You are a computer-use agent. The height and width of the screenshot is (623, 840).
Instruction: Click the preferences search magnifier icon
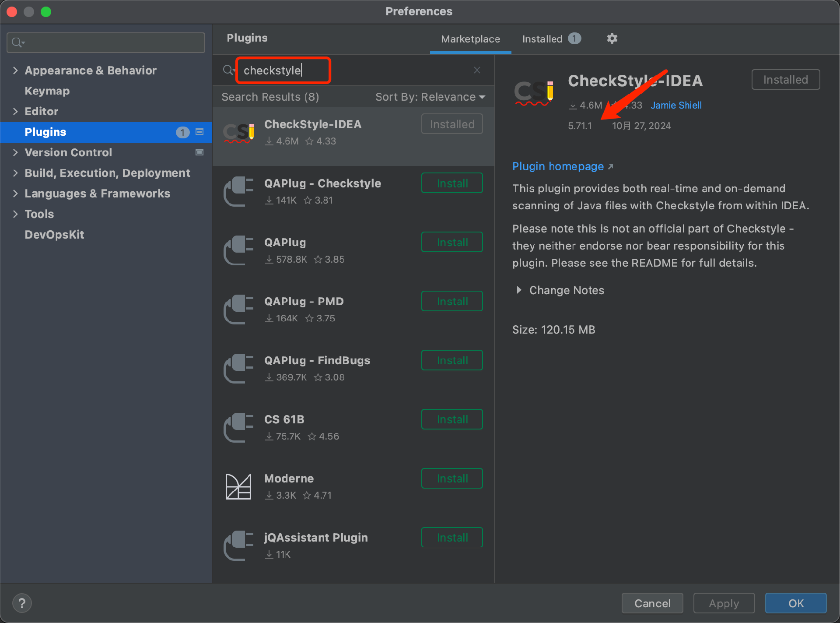[17, 42]
